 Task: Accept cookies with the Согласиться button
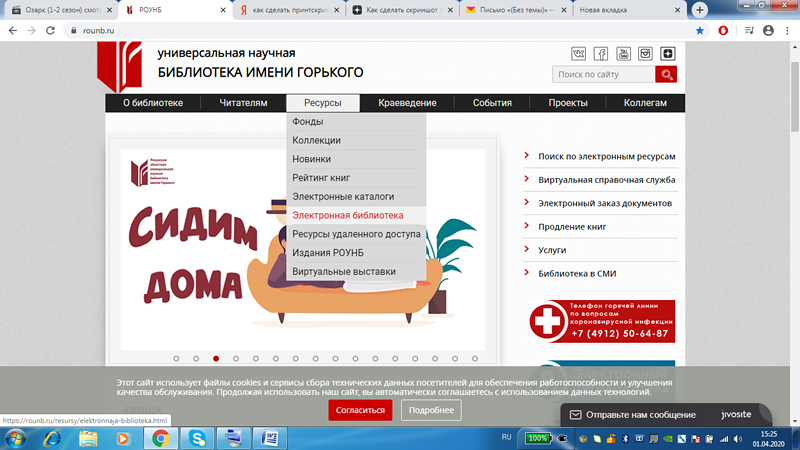360,410
